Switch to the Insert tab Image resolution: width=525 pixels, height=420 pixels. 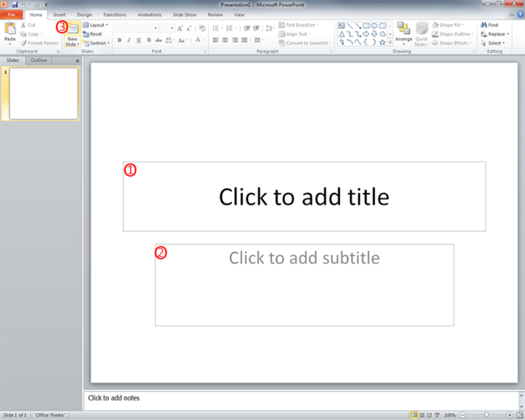pos(60,15)
